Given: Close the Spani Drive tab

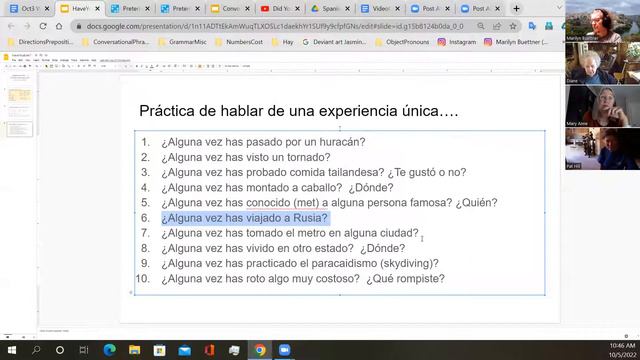Looking at the screenshot, I should click(347, 9).
